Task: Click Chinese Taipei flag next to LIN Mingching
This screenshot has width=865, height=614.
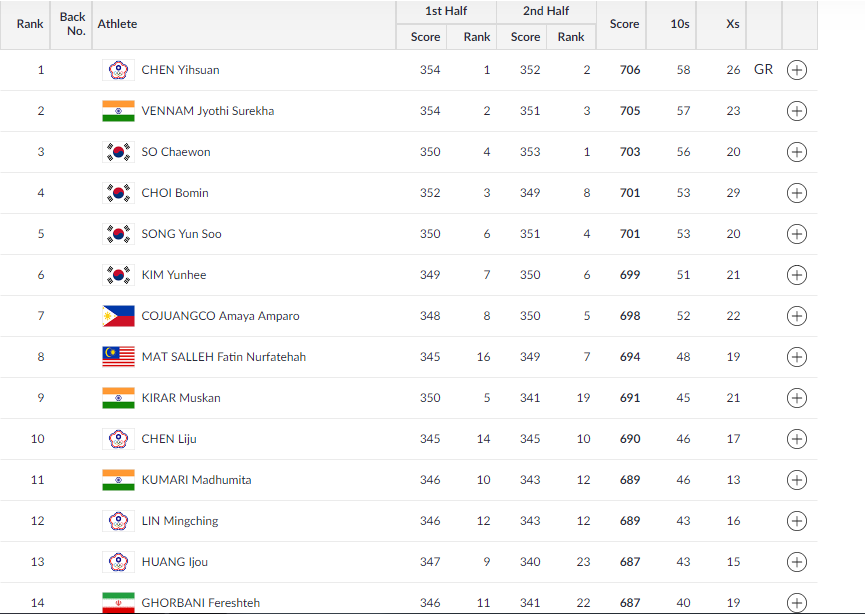Action: (118, 521)
